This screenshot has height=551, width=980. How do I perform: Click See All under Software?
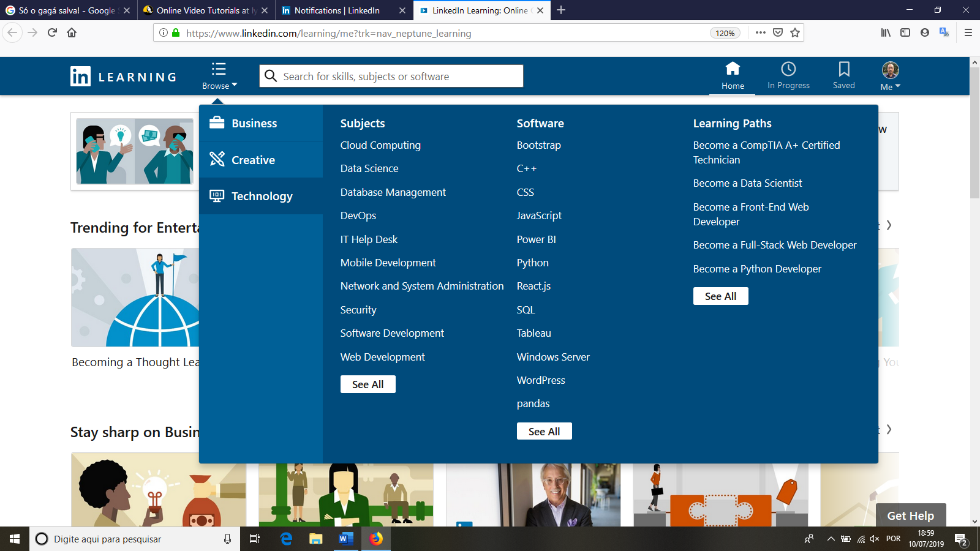tap(544, 432)
